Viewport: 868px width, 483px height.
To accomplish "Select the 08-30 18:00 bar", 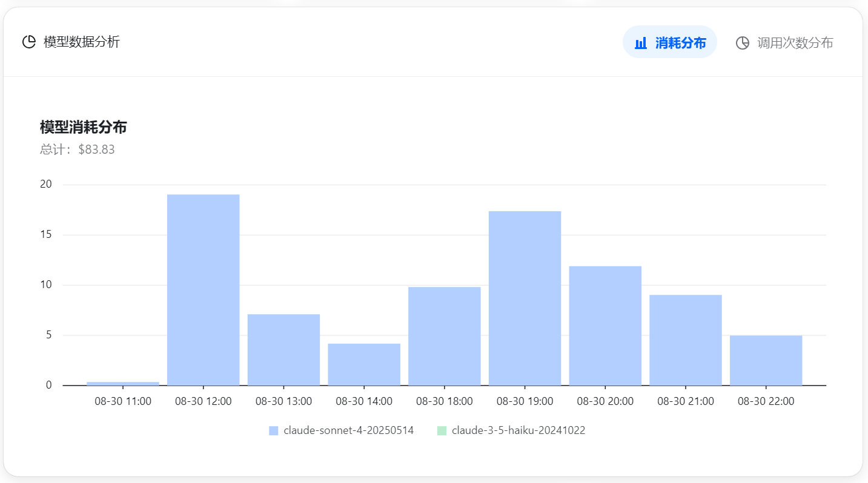I will (445, 336).
